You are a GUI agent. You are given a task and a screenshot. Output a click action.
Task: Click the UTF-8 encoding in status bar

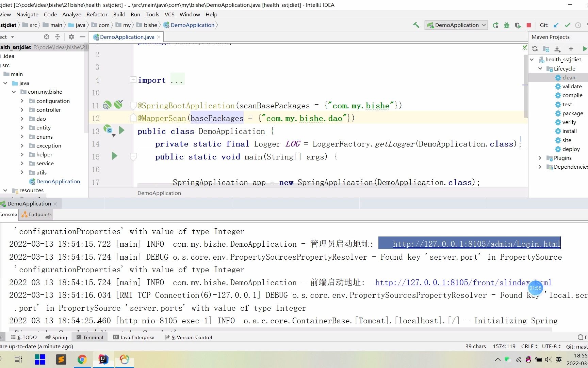[551, 346]
